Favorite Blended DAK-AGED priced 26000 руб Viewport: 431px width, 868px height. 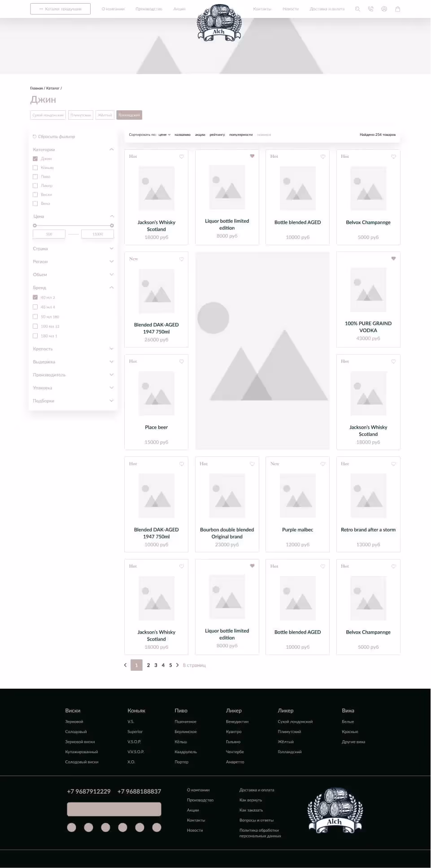[x=182, y=259]
